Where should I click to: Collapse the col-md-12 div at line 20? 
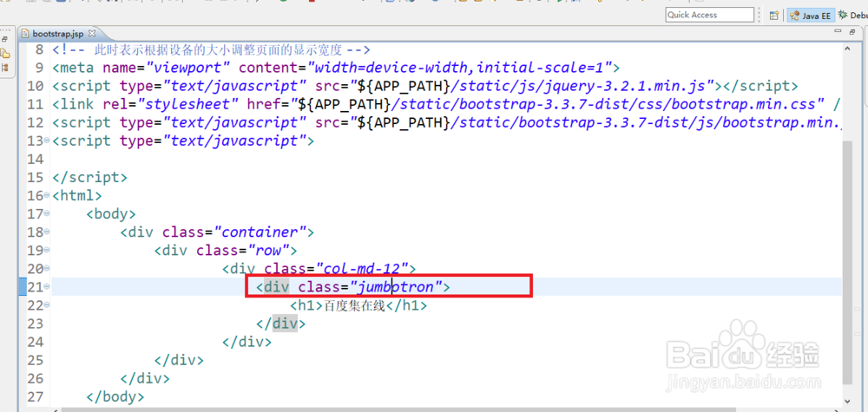[47, 269]
